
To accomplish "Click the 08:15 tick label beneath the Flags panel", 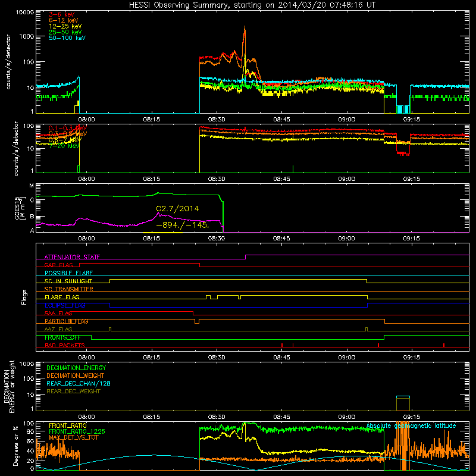I will point(152,358).
